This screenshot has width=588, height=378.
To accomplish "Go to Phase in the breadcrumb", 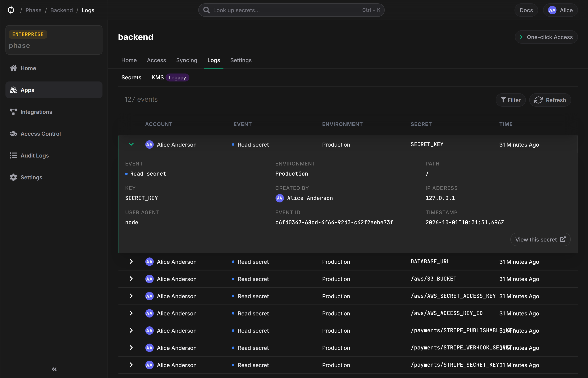I will tap(34, 10).
